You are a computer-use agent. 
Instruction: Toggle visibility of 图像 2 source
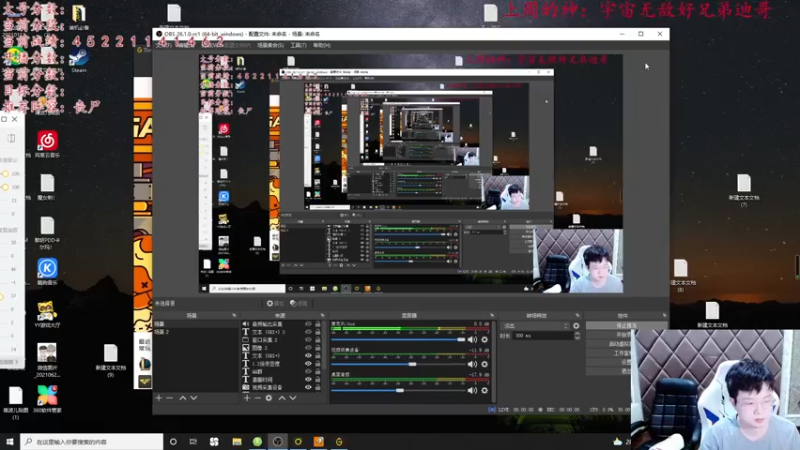click(x=308, y=347)
